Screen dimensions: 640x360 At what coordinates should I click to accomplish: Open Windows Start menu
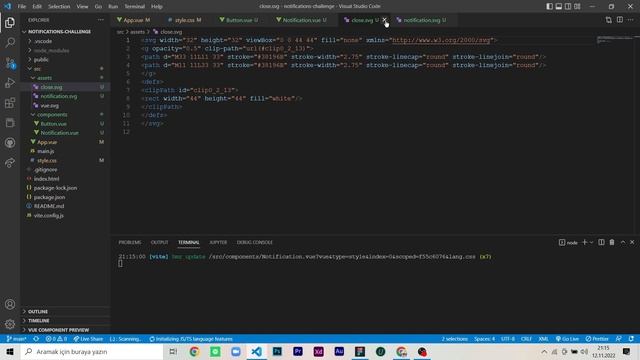(10, 351)
